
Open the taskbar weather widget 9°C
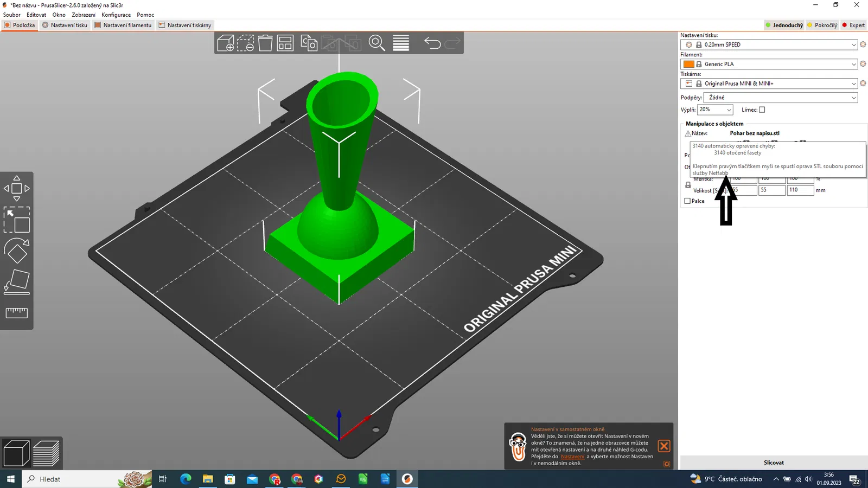pyautogui.click(x=726, y=479)
